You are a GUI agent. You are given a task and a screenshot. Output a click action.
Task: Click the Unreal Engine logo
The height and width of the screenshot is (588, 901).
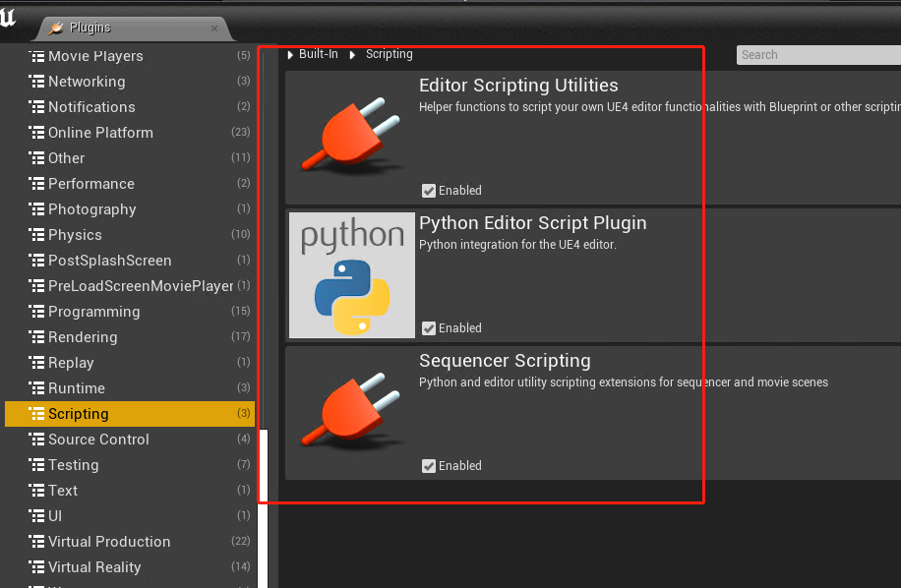[8, 16]
